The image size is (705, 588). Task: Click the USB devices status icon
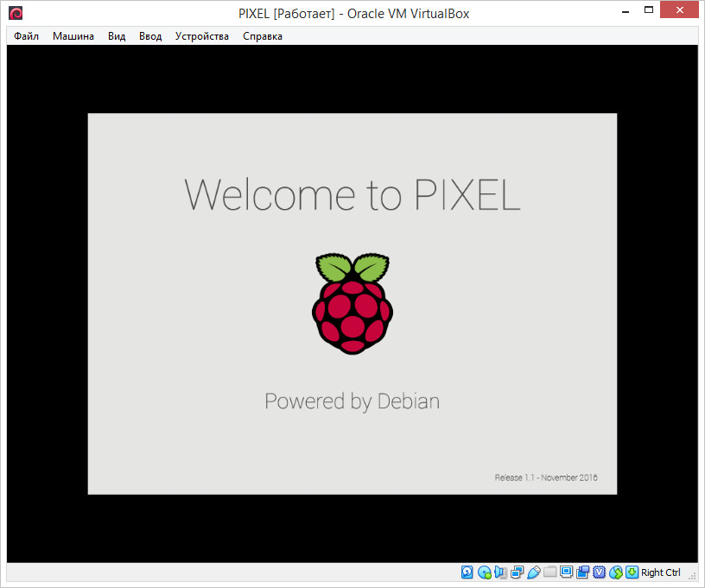tap(534, 572)
